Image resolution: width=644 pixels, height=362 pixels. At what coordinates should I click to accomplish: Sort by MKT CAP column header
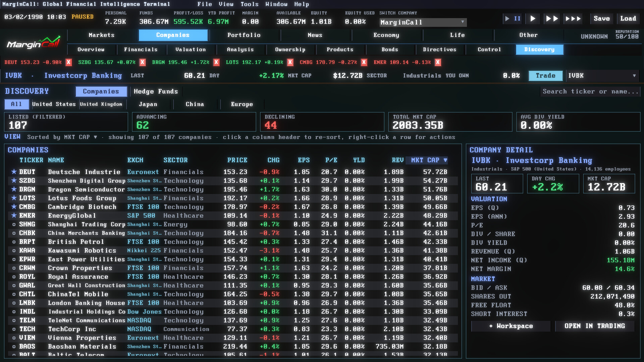point(427,160)
